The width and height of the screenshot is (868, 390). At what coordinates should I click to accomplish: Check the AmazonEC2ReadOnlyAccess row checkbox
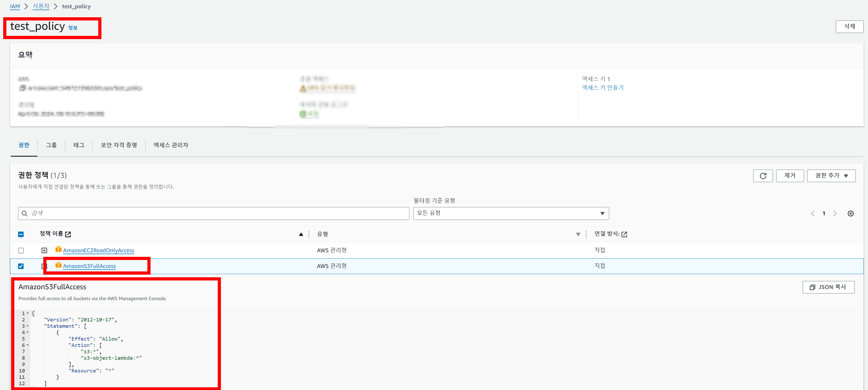(x=21, y=250)
